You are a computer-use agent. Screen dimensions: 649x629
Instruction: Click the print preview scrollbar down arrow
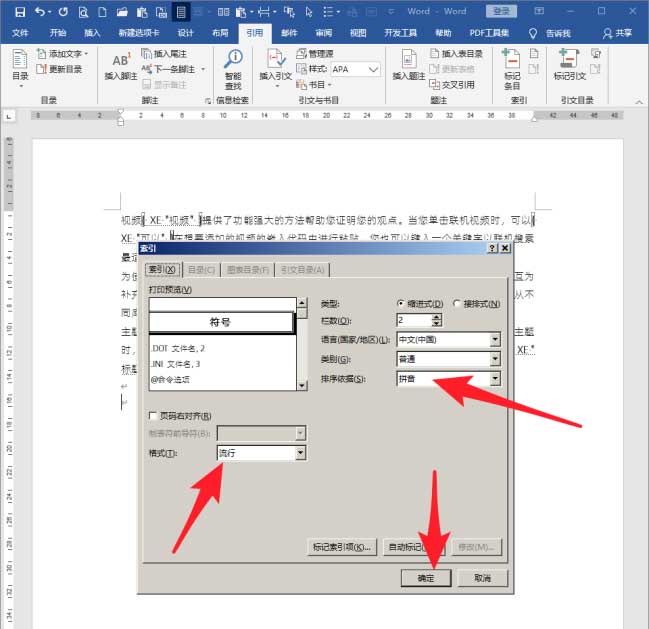tap(302, 384)
